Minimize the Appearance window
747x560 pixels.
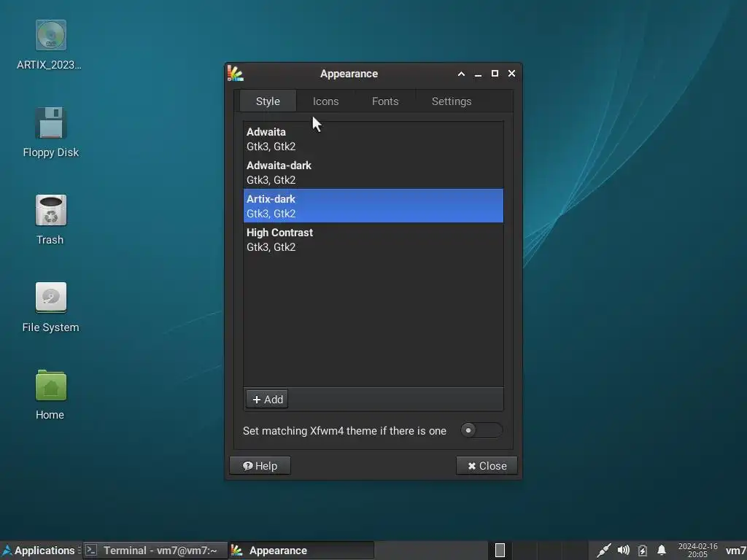pyautogui.click(x=478, y=74)
